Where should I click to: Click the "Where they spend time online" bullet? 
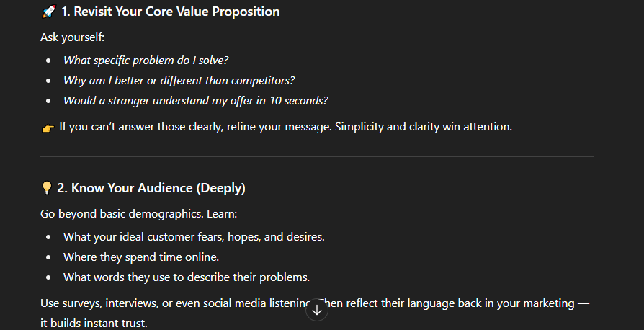coord(140,257)
